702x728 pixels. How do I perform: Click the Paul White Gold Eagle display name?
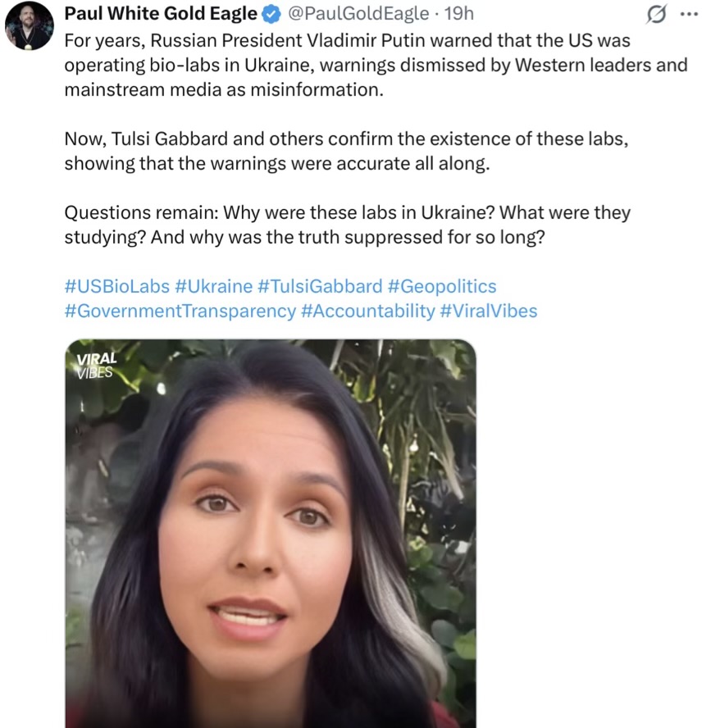coord(160,14)
